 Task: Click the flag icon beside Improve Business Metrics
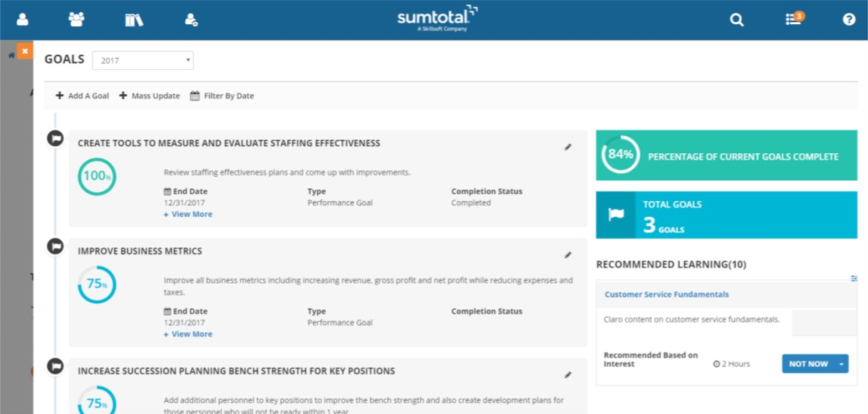(55, 246)
